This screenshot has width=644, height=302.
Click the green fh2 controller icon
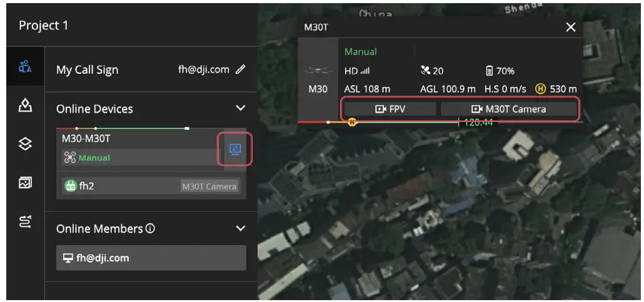point(71,186)
